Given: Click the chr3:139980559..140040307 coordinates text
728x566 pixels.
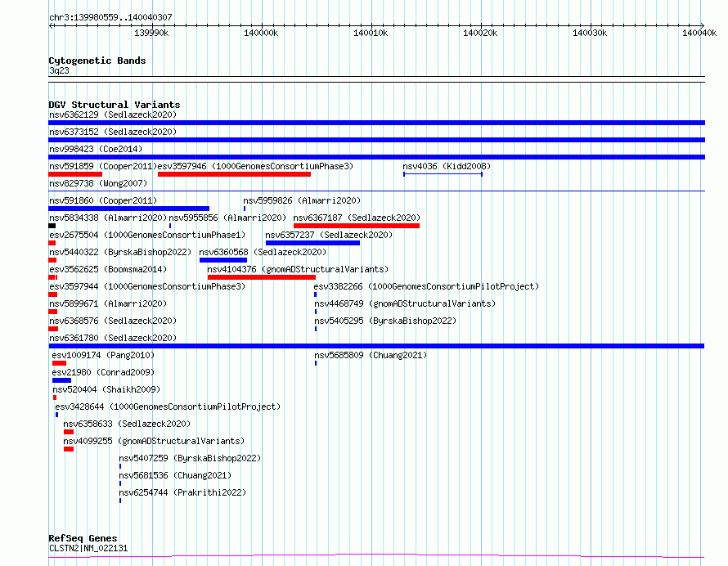Looking at the screenshot, I should tap(110, 17).
